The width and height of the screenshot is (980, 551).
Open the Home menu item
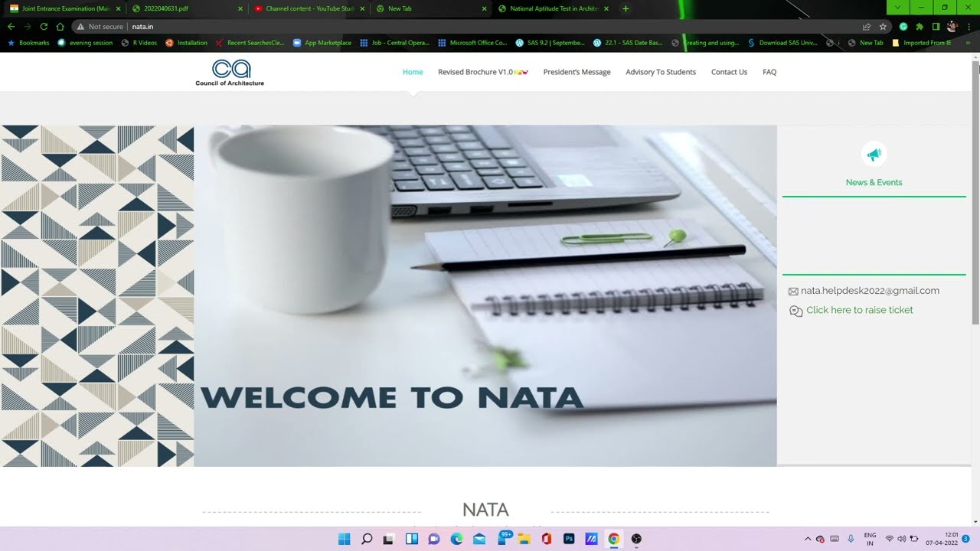413,72
